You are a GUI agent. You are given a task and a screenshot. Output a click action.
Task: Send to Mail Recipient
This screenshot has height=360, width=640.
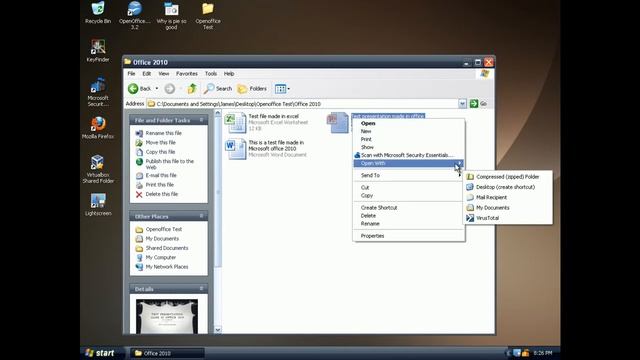(x=508, y=197)
